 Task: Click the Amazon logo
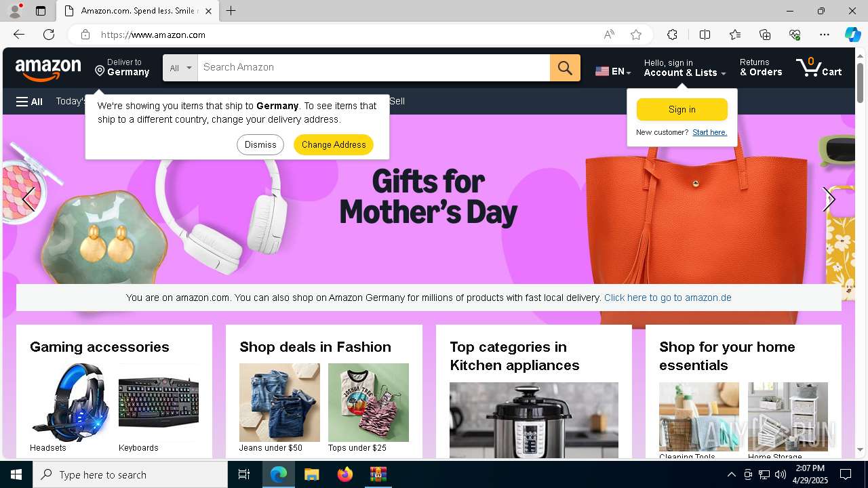point(48,68)
